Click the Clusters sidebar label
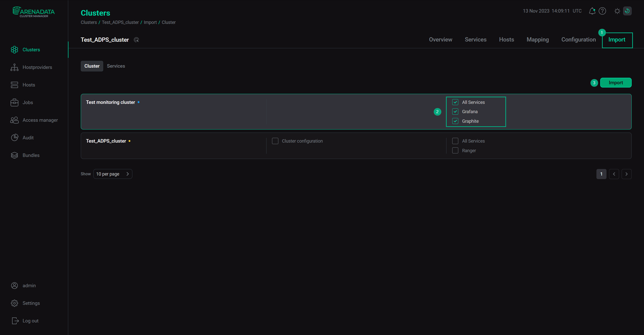Screen dimensions: 644x335 click(x=31, y=50)
